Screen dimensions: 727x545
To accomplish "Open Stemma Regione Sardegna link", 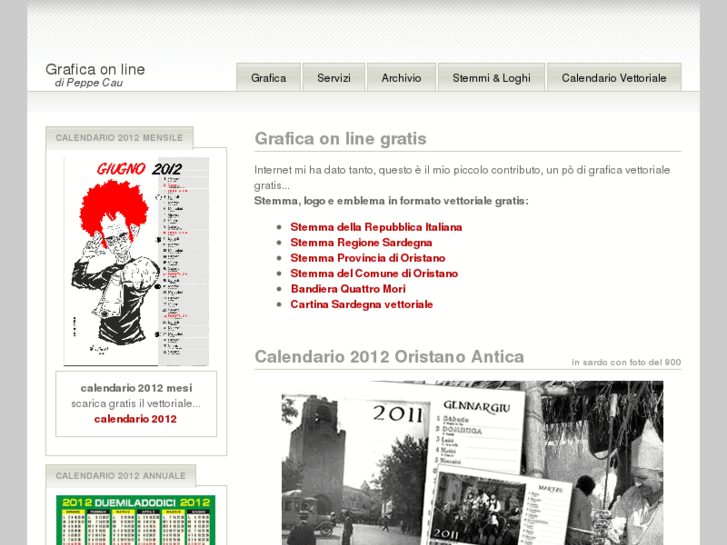I will tap(361, 243).
